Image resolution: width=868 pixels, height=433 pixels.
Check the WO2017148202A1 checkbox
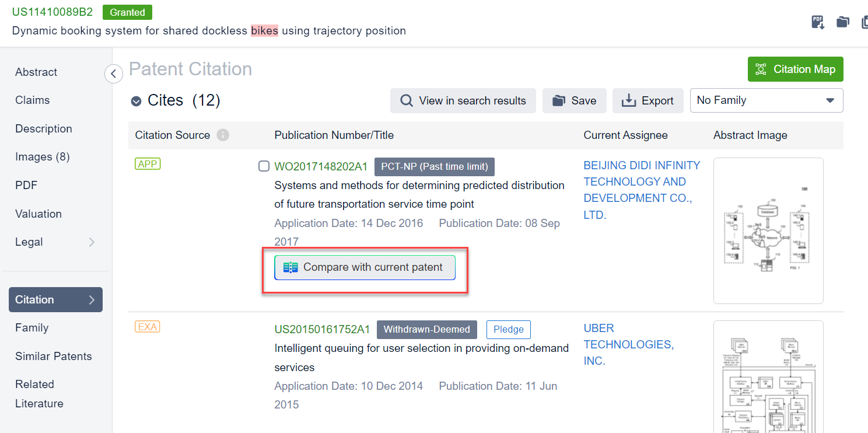coord(264,166)
